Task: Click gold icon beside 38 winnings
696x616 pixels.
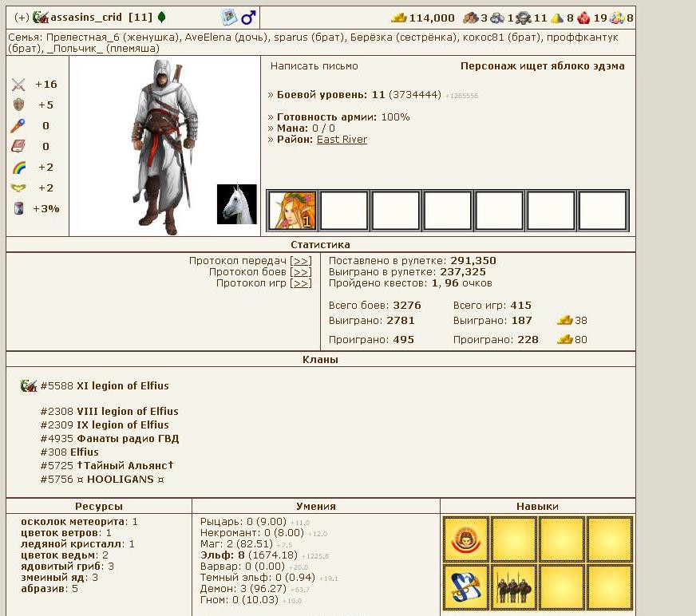Action: [x=564, y=320]
